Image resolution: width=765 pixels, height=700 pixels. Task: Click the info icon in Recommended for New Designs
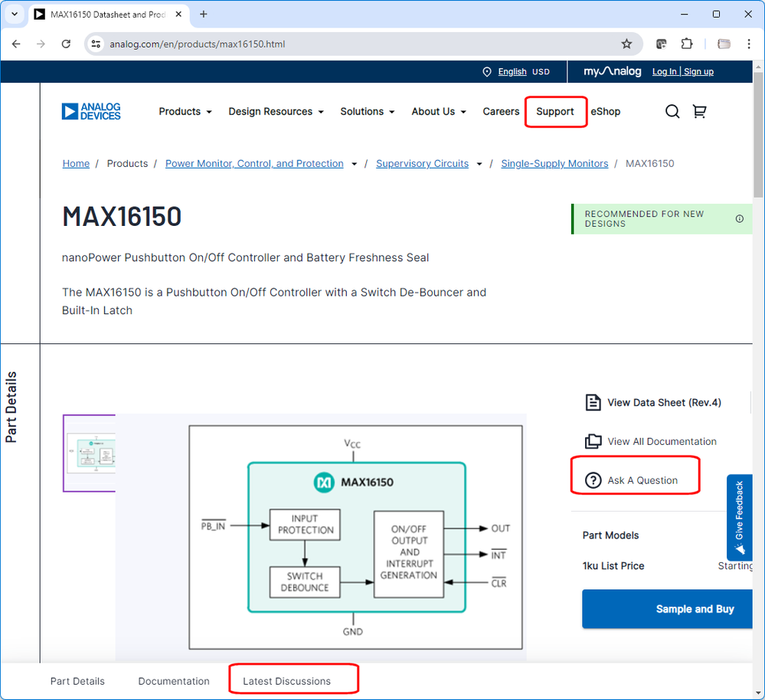740,218
